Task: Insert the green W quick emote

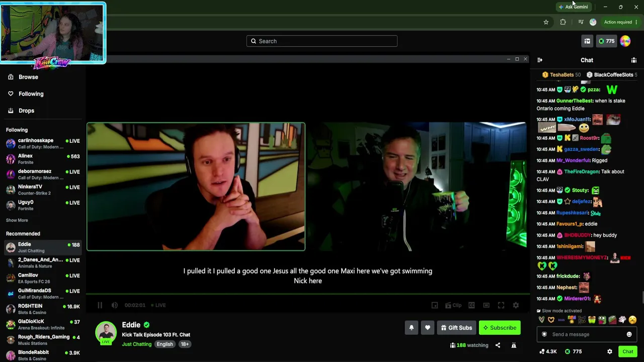Action: [592, 320]
